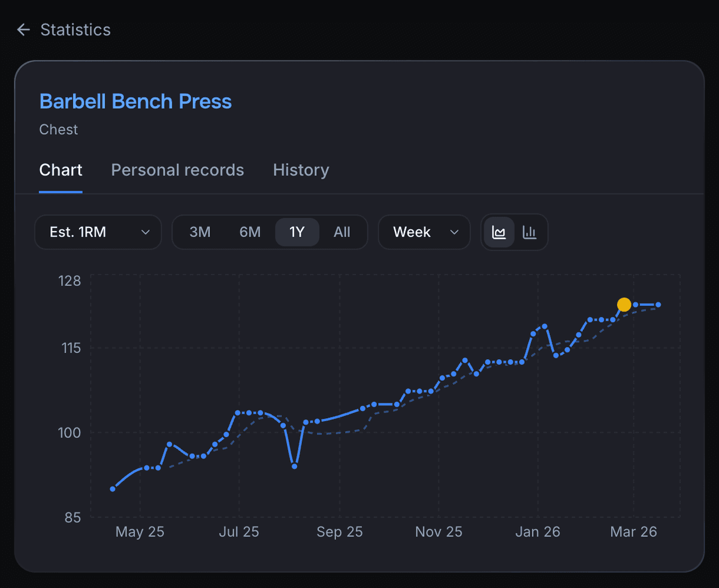719x588 pixels.
Task: Switch to bar chart view
Action: coord(529,232)
